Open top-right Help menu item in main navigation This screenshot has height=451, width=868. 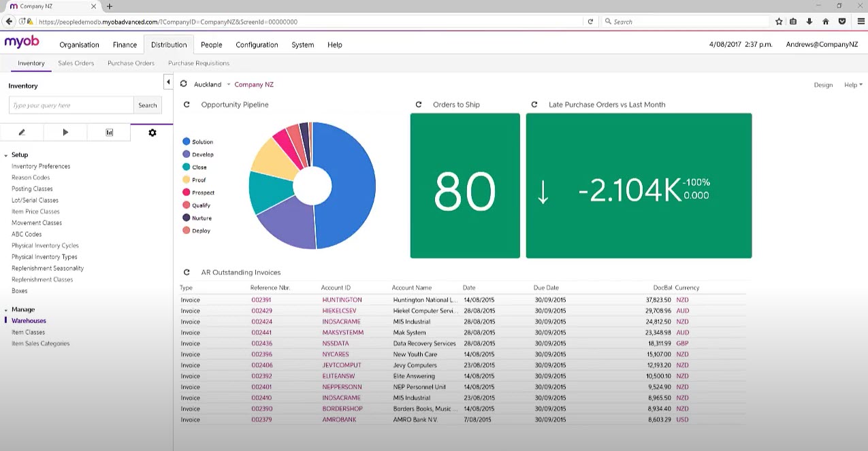click(334, 45)
